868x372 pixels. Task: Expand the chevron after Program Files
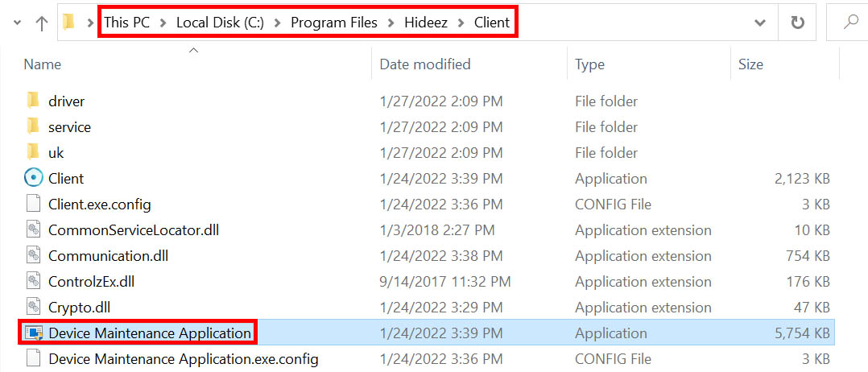pyautogui.click(x=391, y=23)
